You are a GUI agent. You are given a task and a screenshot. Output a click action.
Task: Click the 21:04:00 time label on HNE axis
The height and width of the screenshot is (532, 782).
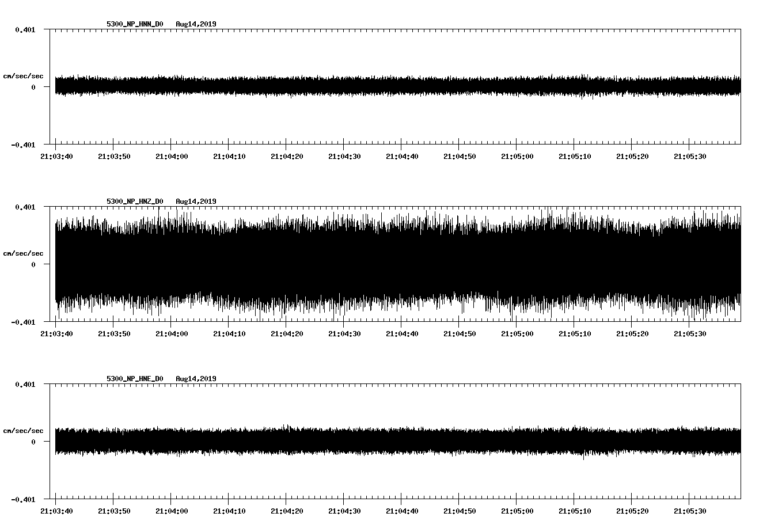coord(172,511)
